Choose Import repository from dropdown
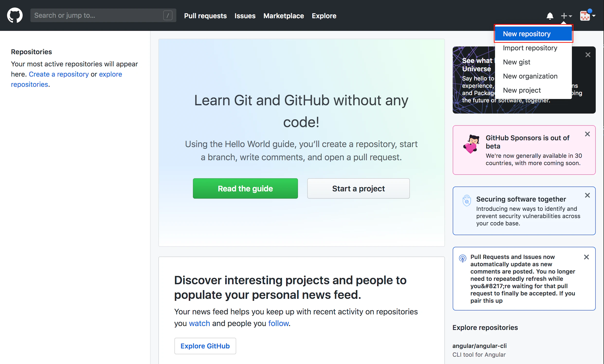Screen dimensions: 604x364 coord(533,48)
